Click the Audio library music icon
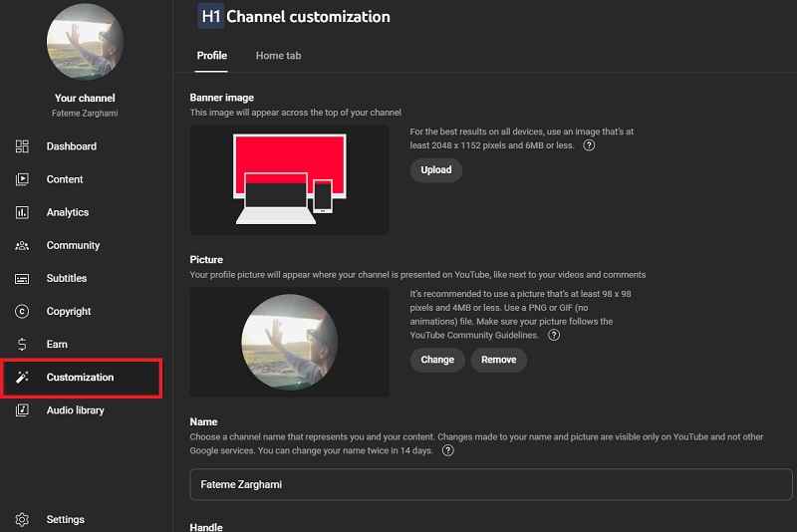 [22, 410]
